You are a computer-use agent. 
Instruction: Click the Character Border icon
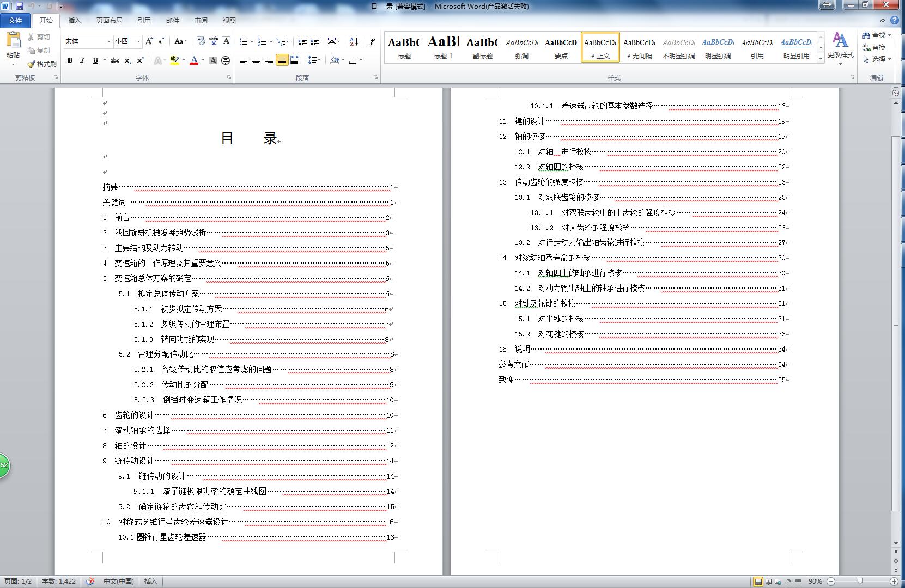226,41
